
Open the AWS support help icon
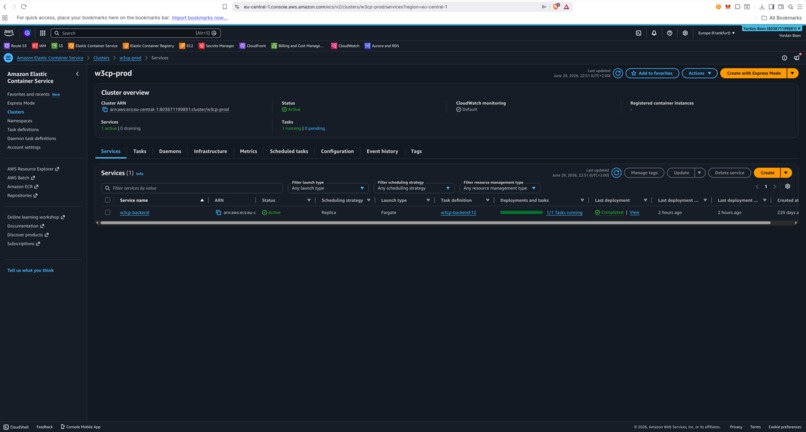pos(669,33)
